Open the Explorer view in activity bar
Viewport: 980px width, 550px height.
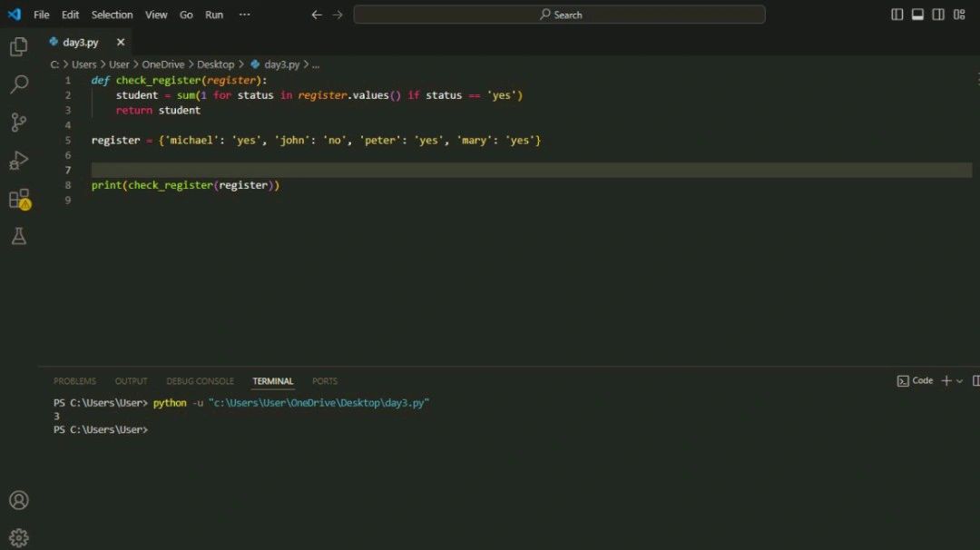[18, 46]
